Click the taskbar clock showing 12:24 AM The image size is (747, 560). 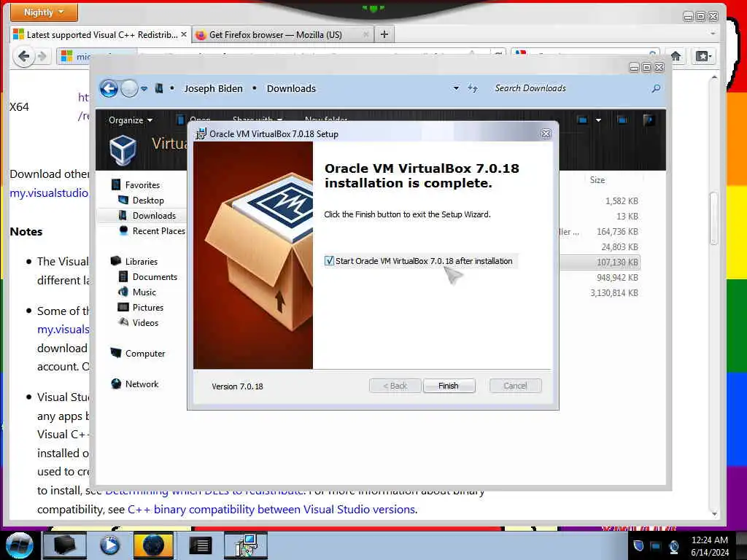[710, 546]
